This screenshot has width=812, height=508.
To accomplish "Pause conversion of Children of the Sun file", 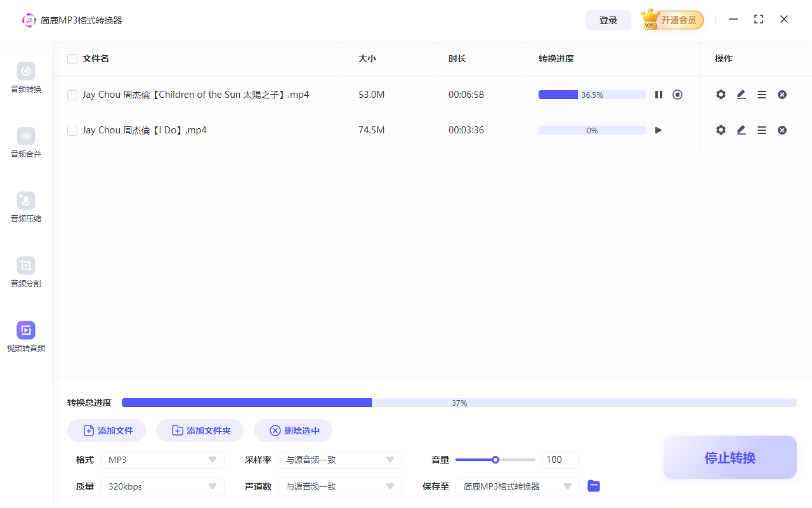I will pyautogui.click(x=658, y=95).
